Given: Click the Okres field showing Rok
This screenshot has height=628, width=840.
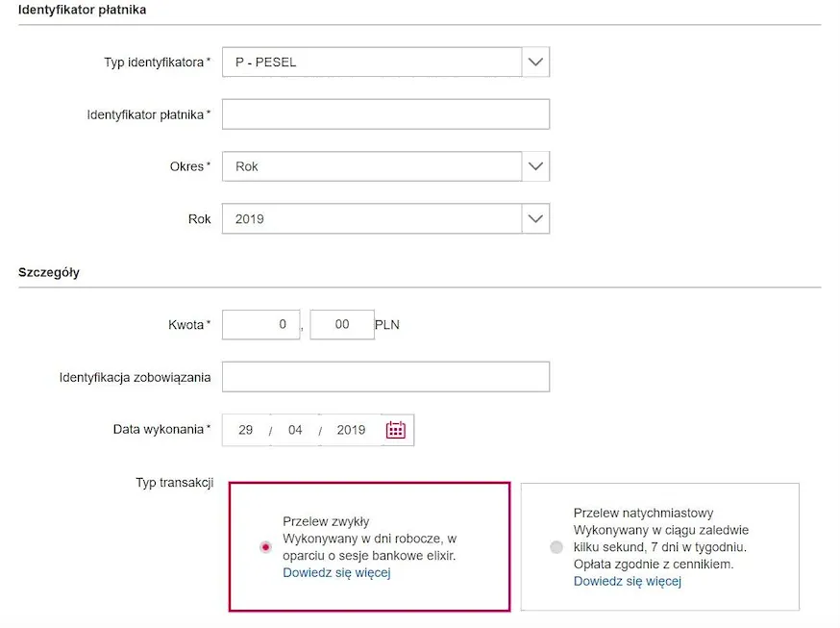Looking at the screenshot, I should (x=372, y=166).
